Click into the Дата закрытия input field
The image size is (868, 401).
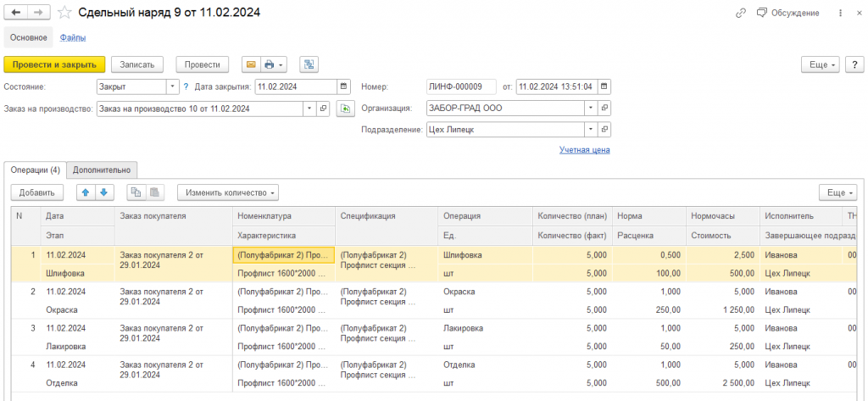(x=296, y=87)
